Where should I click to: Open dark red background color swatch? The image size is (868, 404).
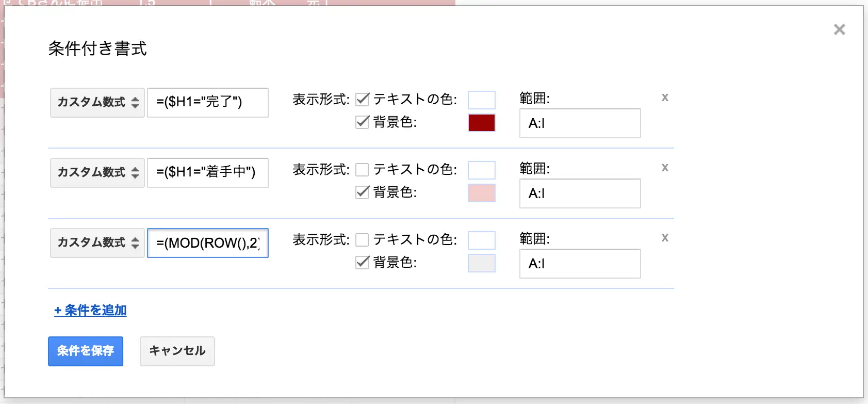(481, 123)
